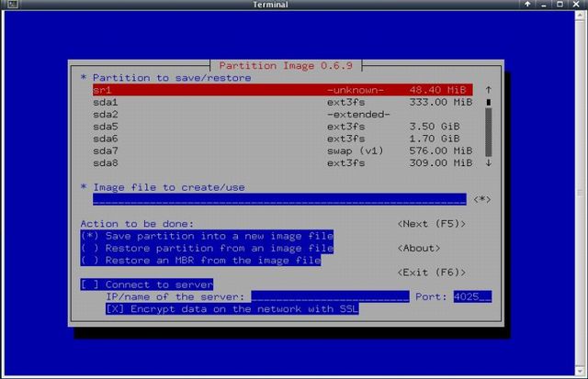
Task: Click the Terminal window vertical scrollbar
Action: click(580, 193)
